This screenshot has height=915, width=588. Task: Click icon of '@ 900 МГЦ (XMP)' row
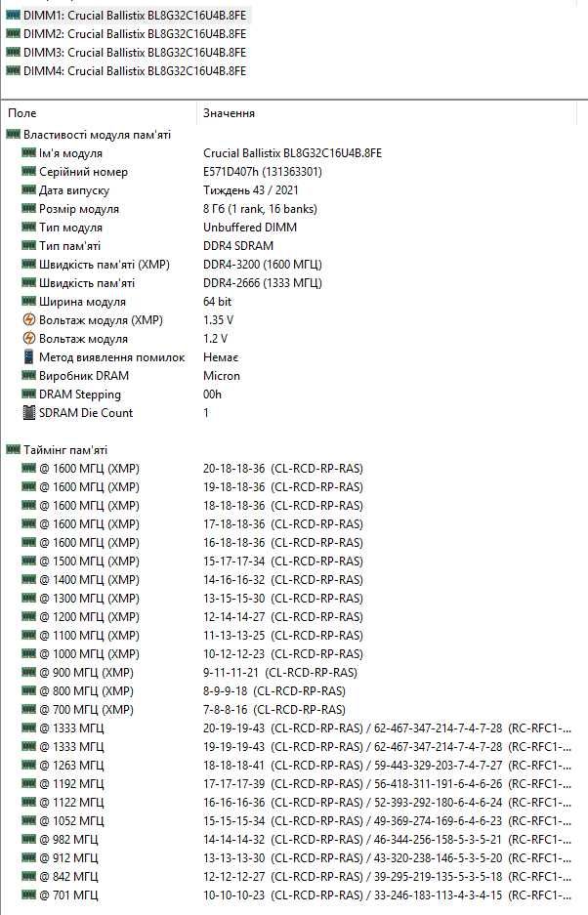pyautogui.click(x=28, y=672)
